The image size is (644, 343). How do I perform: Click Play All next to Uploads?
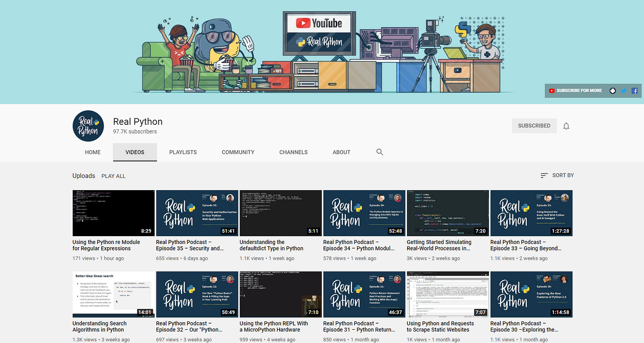tap(114, 176)
